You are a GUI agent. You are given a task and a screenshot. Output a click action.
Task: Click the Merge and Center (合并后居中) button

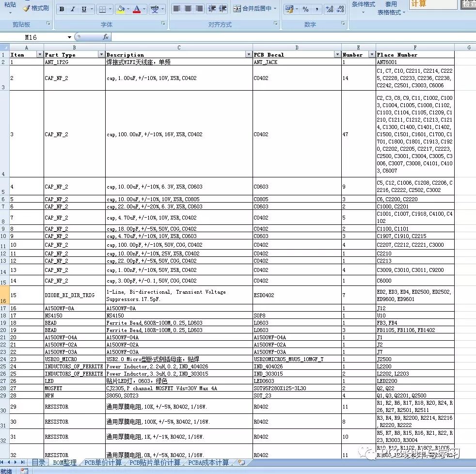coord(255,9)
